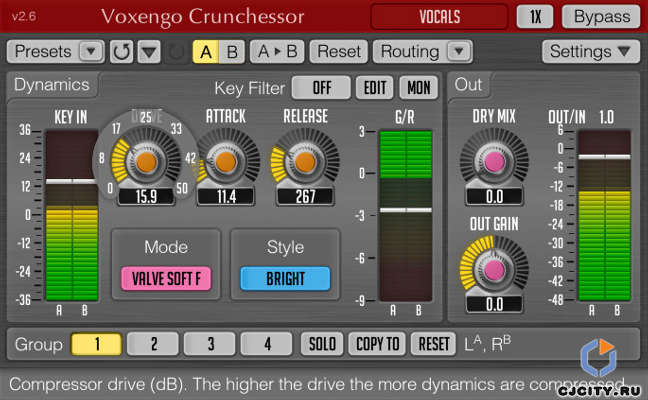The height and width of the screenshot is (400, 648).
Task: Open Key Filter EDIT
Action: [x=375, y=88]
